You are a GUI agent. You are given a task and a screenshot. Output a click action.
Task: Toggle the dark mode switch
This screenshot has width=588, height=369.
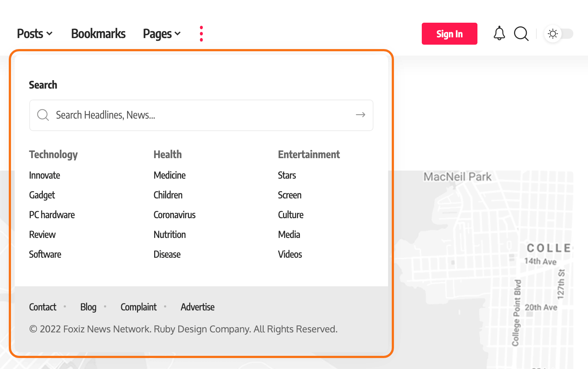coord(559,34)
